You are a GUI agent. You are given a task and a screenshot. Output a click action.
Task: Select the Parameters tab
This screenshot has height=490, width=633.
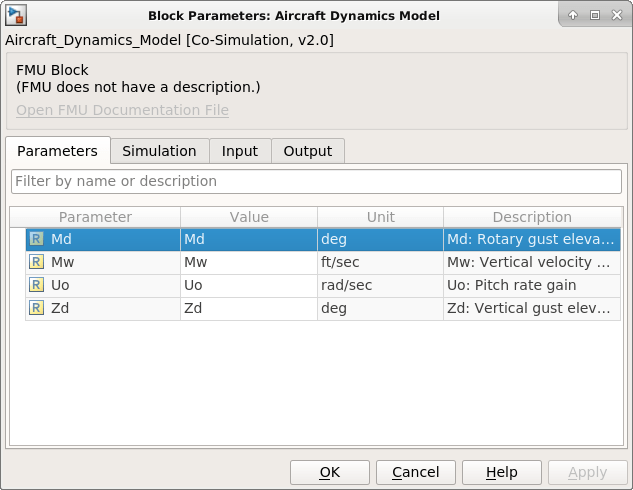coord(57,151)
